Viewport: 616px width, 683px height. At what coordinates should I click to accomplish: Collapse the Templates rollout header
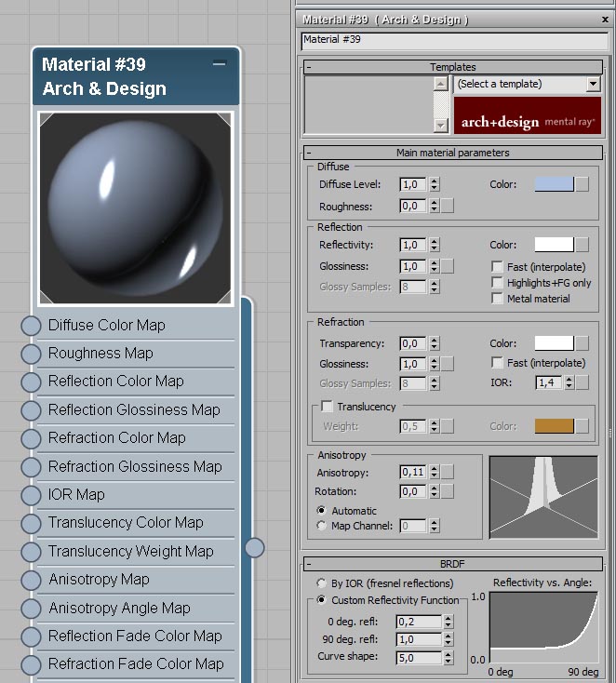(x=309, y=67)
